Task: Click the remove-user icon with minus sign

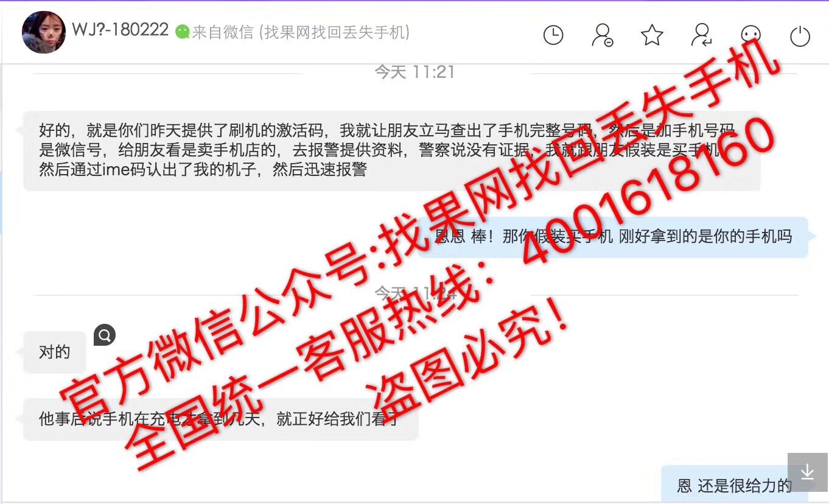Action: coord(603,35)
